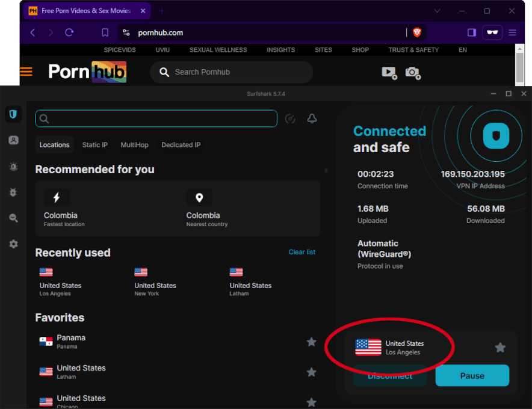Switch to the MultiHop tab
Viewport: 532px width, 409px height.
pyautogui.click(x=134, y=145)
